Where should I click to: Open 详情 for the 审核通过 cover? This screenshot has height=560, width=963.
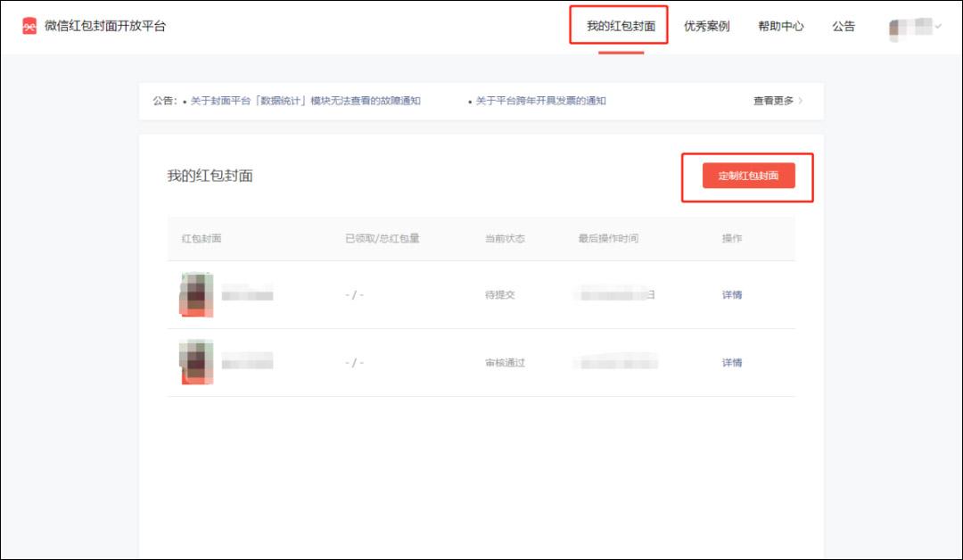pos(732,363)
